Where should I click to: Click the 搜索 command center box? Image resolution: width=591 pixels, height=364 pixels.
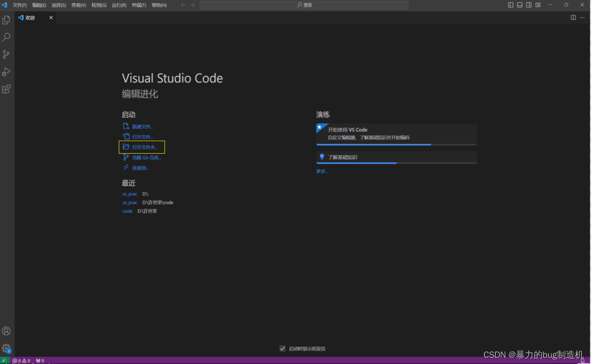click(x=304, y=5)
